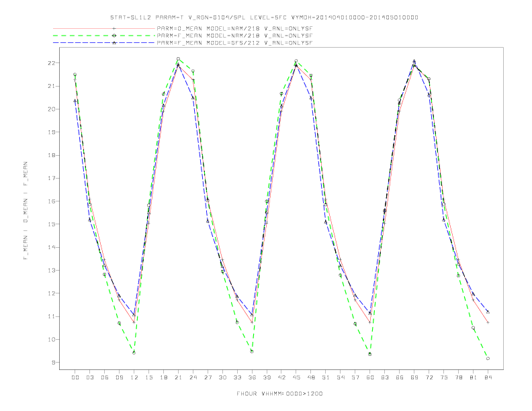
Task: Click forecast hour 42 on x-axis
Action: point(281,377)
